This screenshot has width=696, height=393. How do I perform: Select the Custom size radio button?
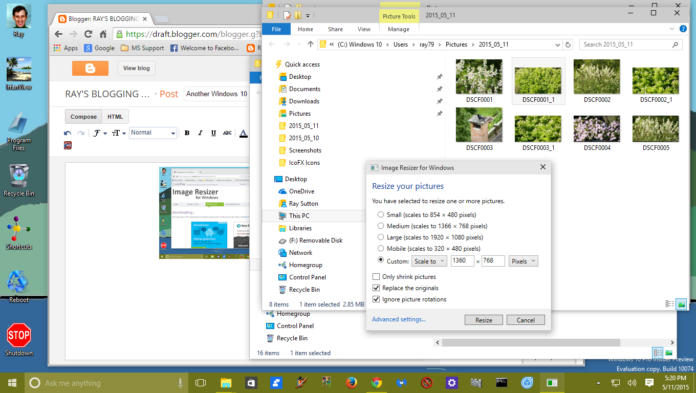pyautogui.click(x=381, y=260)
